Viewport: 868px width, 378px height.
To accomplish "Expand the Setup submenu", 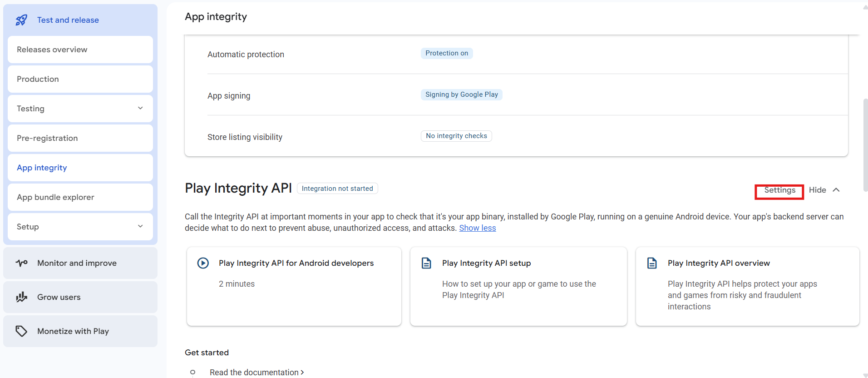I will tap(140, 226).
